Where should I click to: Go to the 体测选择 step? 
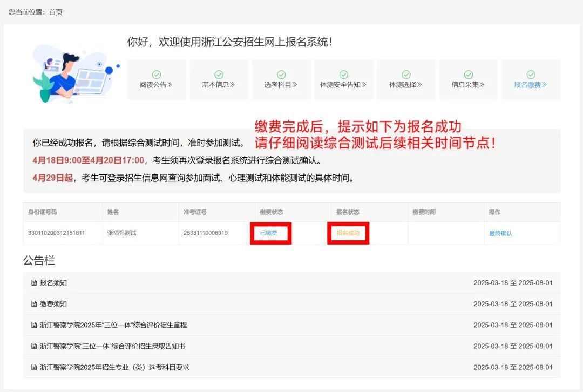[405, 79]
